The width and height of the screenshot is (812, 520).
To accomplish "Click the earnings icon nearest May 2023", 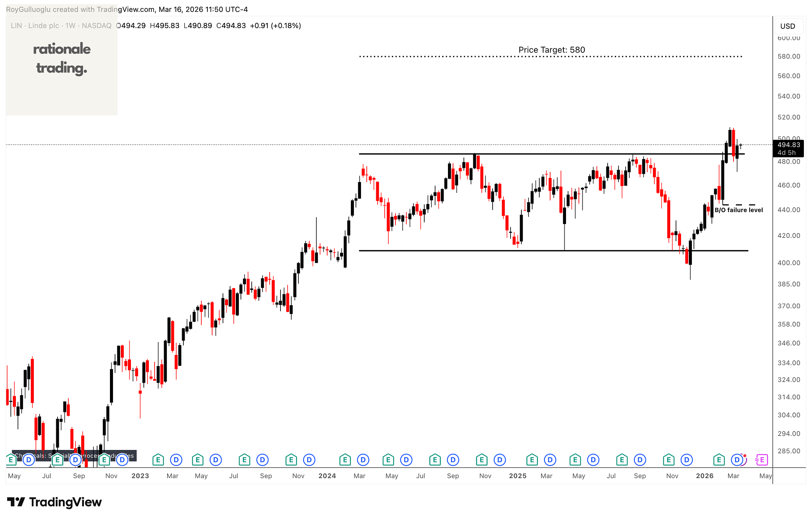I will tap(198, 460).
